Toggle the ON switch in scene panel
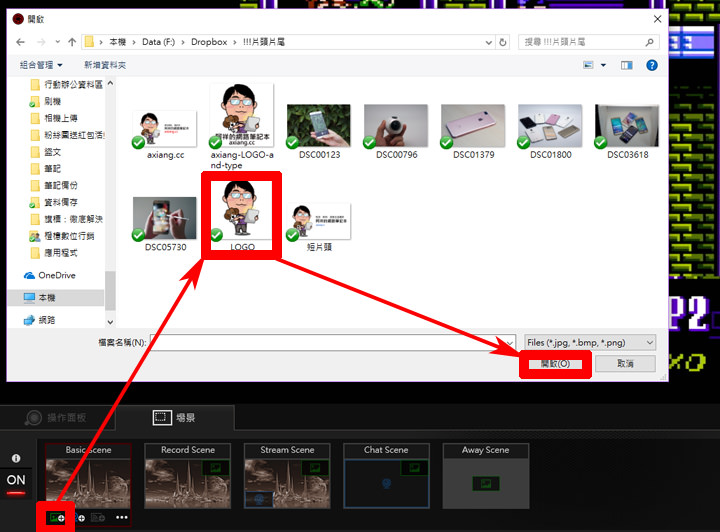Image resolution: width=720 pixels, height=532 pixels. coord(16,481)
